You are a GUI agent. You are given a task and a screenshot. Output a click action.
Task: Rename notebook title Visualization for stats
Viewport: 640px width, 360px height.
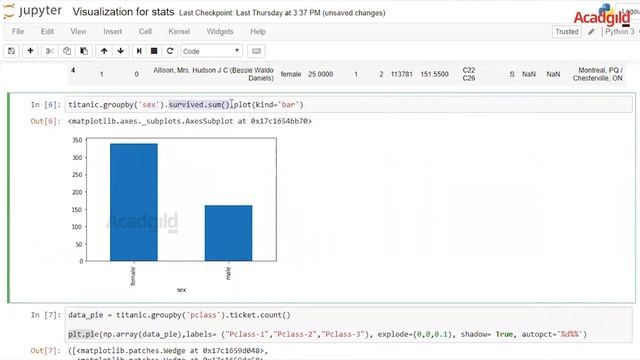click(x=123, y=12)
